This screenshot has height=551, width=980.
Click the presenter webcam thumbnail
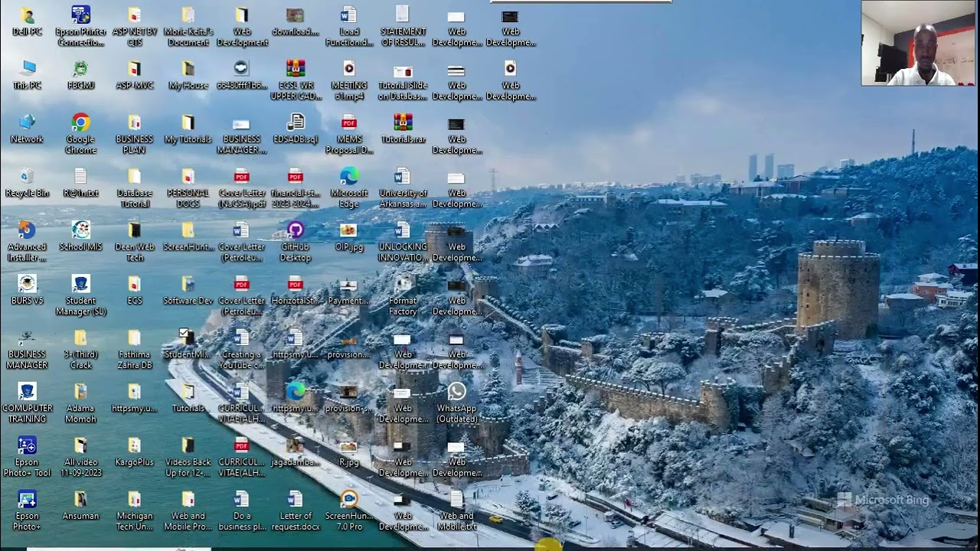coord(918,43)
